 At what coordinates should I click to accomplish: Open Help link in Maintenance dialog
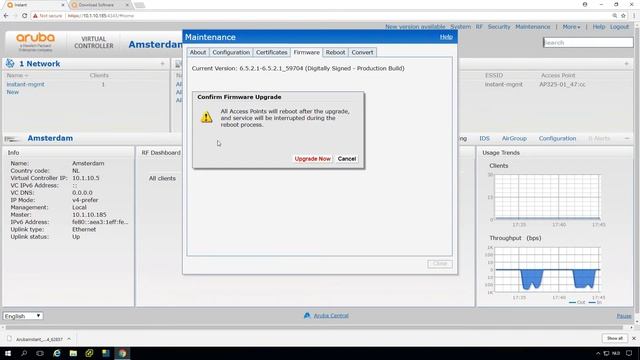(446, 37)
